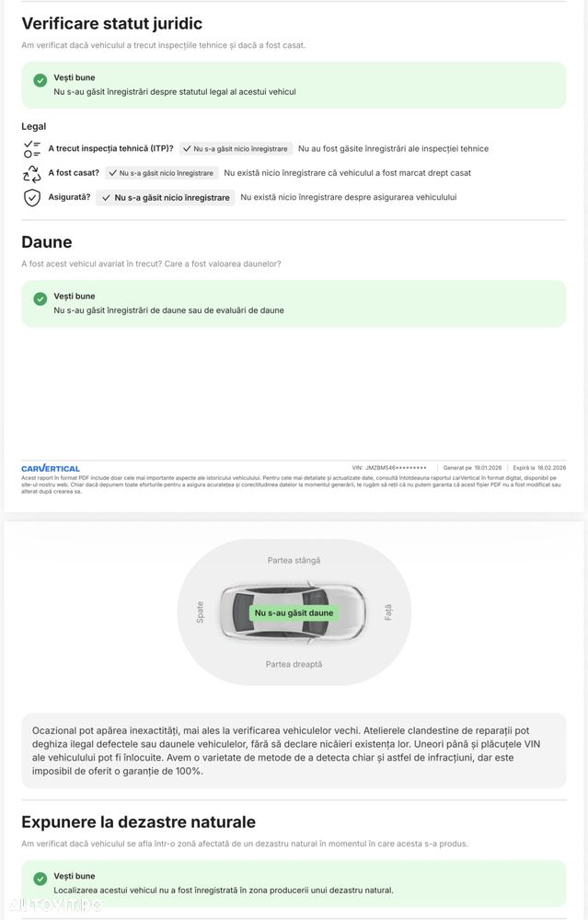Click the 'Partea stângă' label above the car
This screenshot has height=920, width=588.
coord(294,560)
